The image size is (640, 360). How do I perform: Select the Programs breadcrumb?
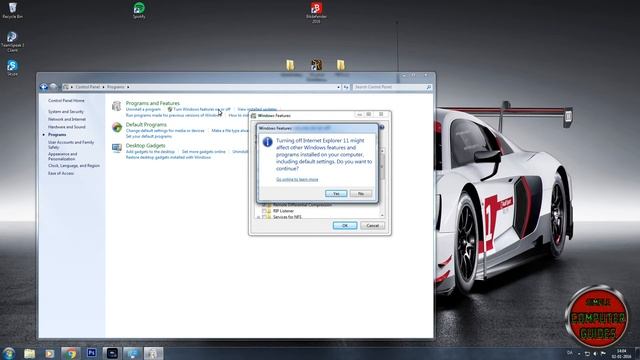116,87
